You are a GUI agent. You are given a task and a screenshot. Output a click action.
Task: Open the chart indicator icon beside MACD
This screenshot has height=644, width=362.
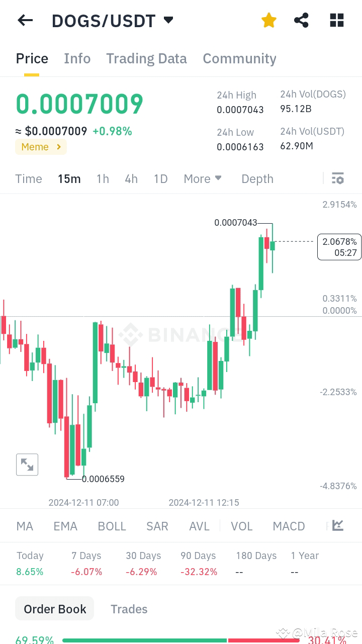pyautogui.click(x=337, y=525)
